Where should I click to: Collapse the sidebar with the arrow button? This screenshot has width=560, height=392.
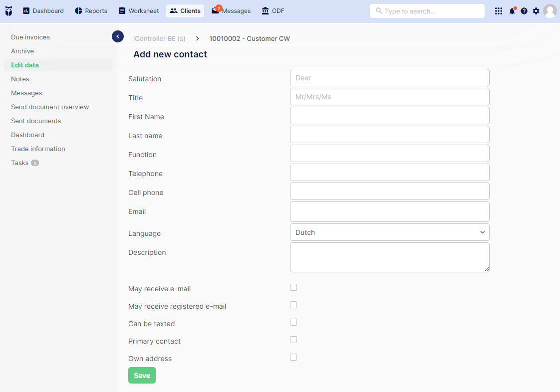[118, 36]
